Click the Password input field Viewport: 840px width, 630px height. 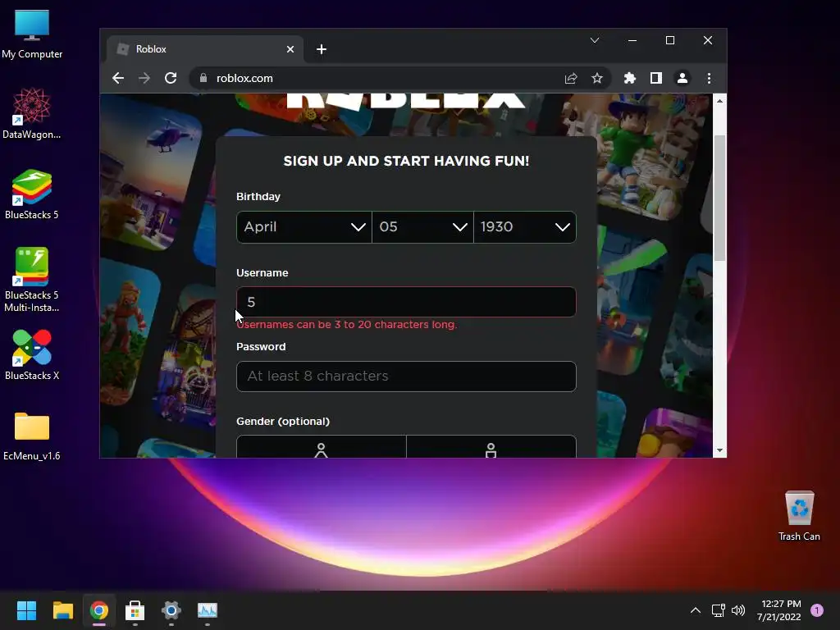coord(406,376)
